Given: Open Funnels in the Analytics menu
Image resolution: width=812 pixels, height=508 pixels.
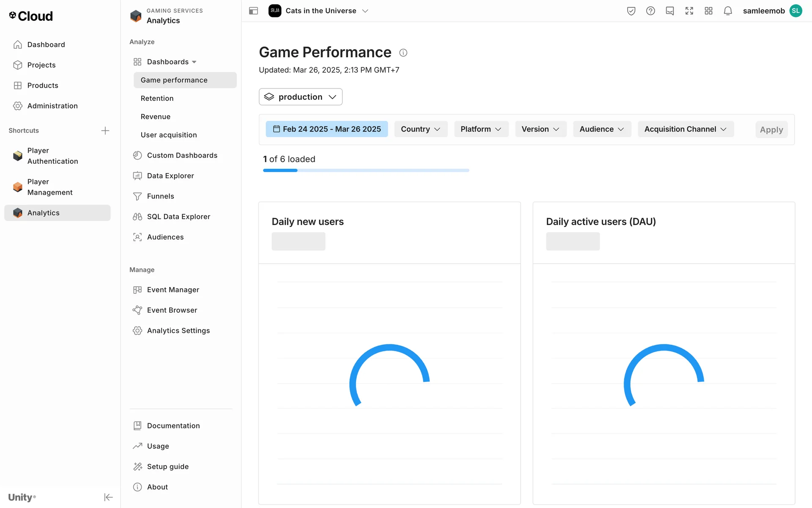Looking at the screenshot, I should [160, 196].
